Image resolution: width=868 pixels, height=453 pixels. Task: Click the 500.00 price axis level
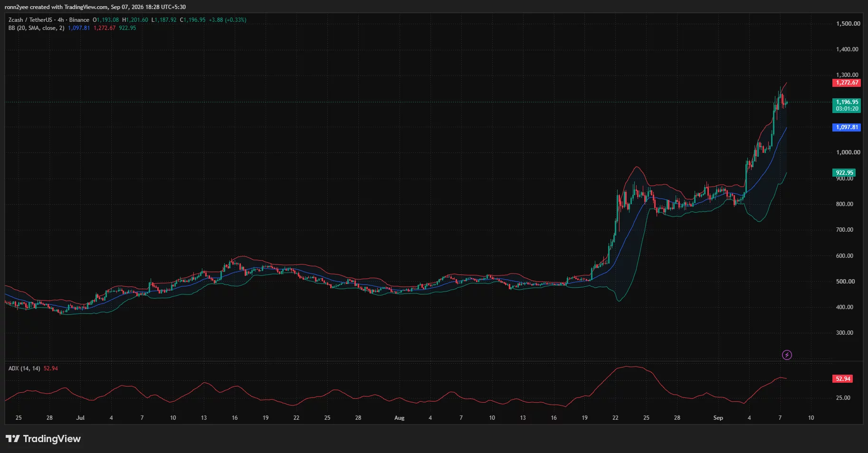pos(845,282)
